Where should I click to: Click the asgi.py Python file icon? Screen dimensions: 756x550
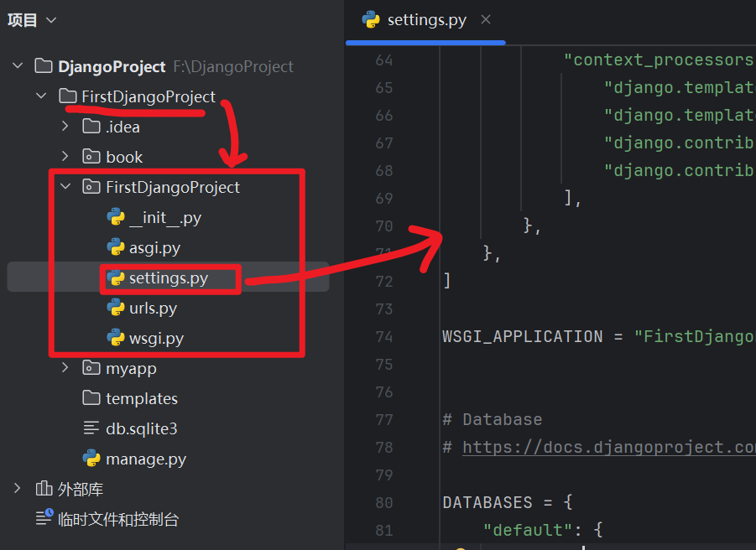116,247
